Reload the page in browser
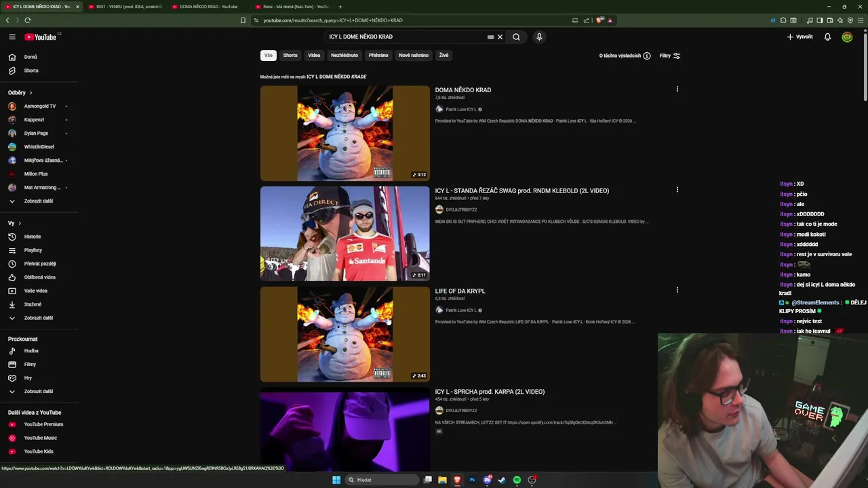 point(28,20)
